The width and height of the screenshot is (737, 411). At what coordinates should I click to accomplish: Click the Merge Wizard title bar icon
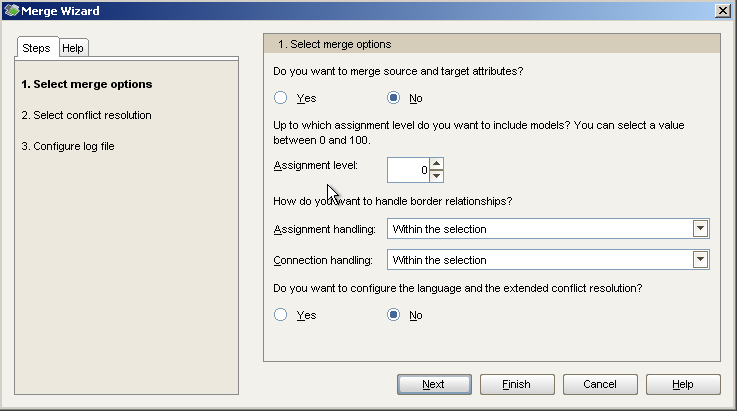click(11, 10)
